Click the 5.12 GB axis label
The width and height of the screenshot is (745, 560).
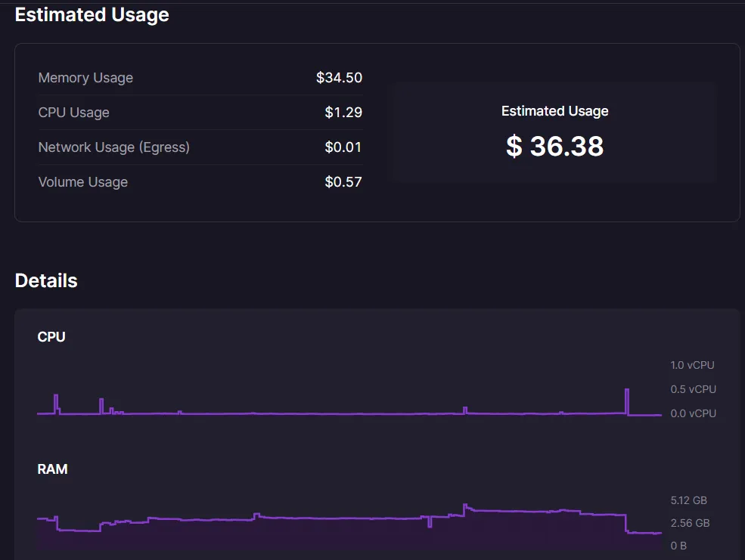click(x=688, y=500)
